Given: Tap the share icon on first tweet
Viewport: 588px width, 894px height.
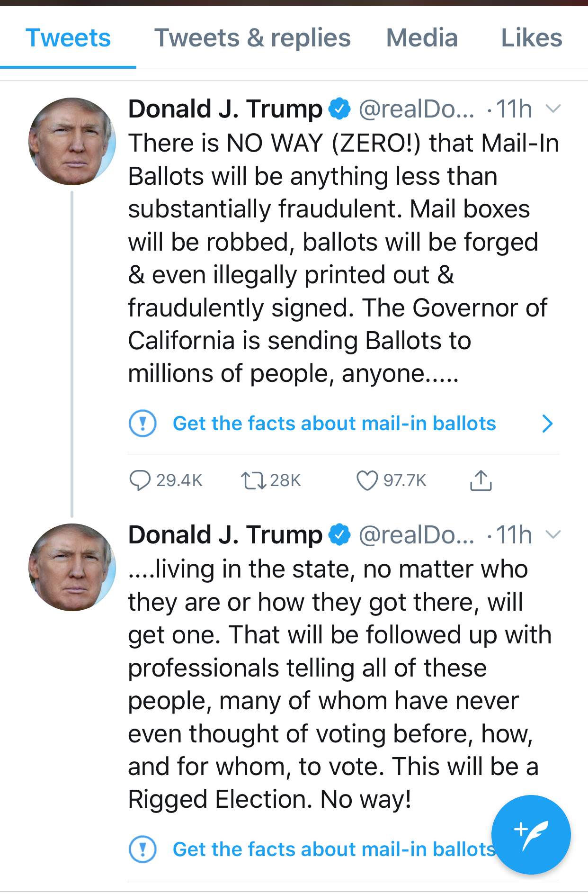Looking at the screenshot, I should tap(481, 480).
